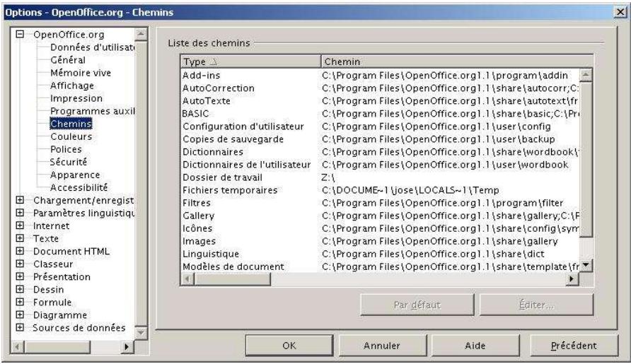Select the AutoTexte path row
The image size is (631, 364).
381,101
